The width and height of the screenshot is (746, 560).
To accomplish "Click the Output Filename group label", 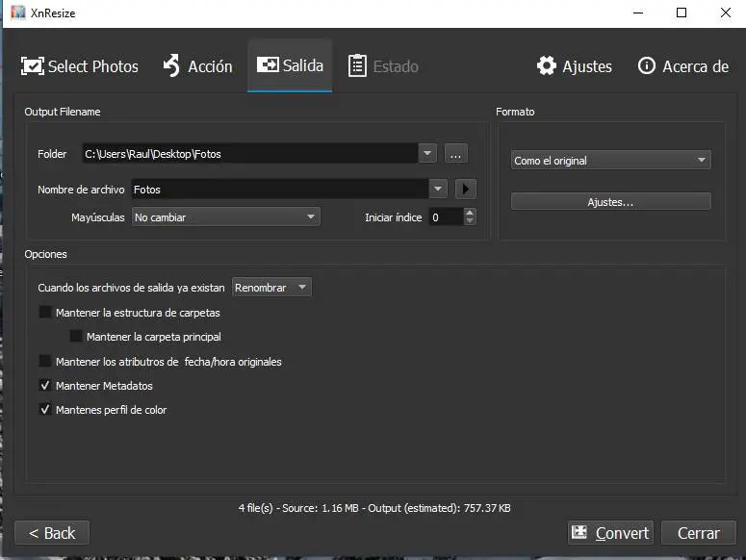I will click(x=63, y=112).
